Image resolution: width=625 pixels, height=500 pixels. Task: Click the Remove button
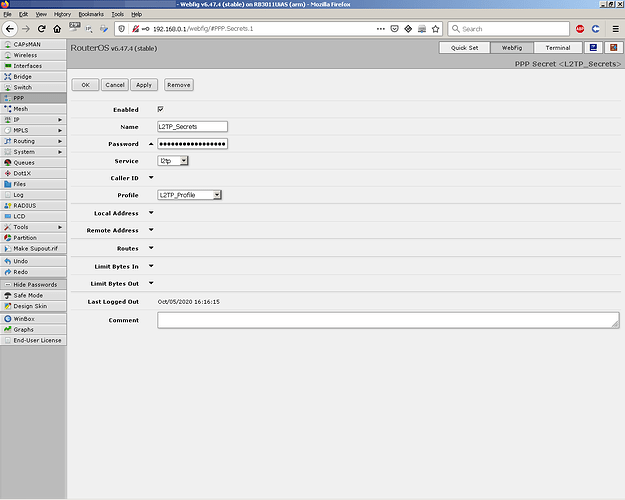[179, 85]
